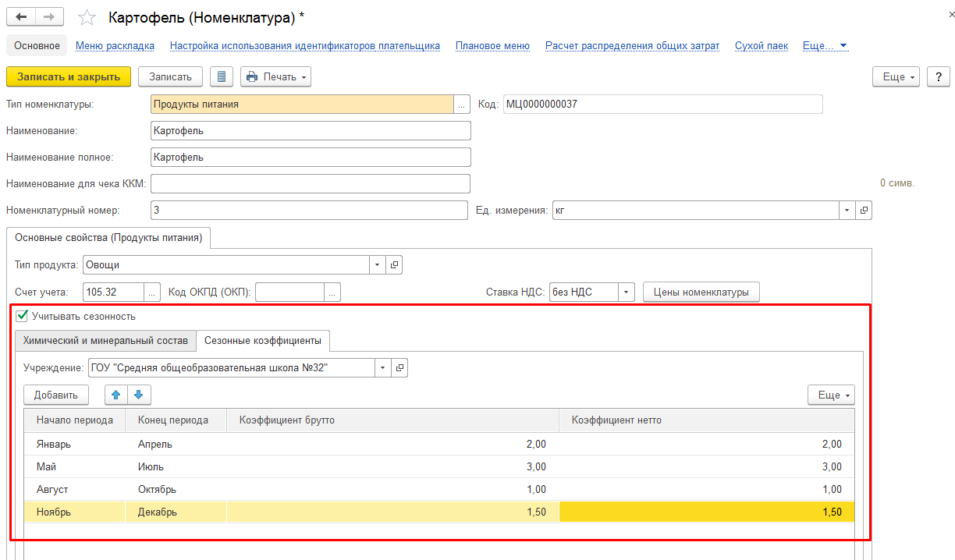
Task: Go back with the left arrow button
Action: (x=21, y=16)
